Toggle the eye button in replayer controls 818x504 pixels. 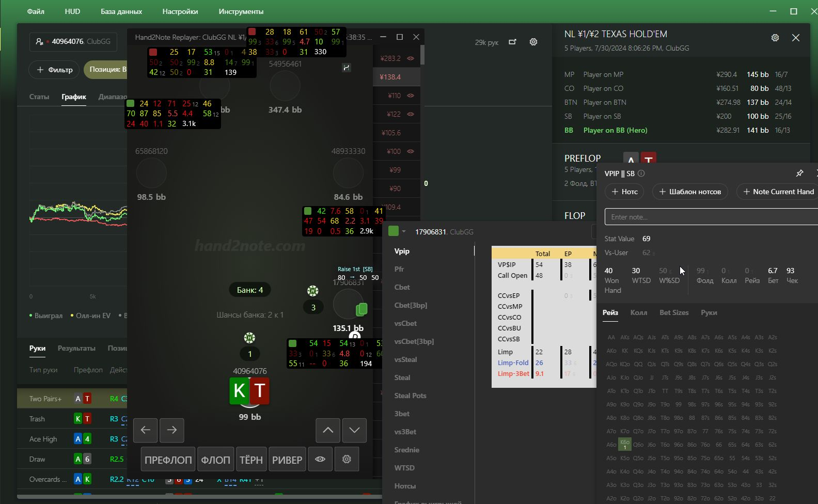(x=320, y=460)
